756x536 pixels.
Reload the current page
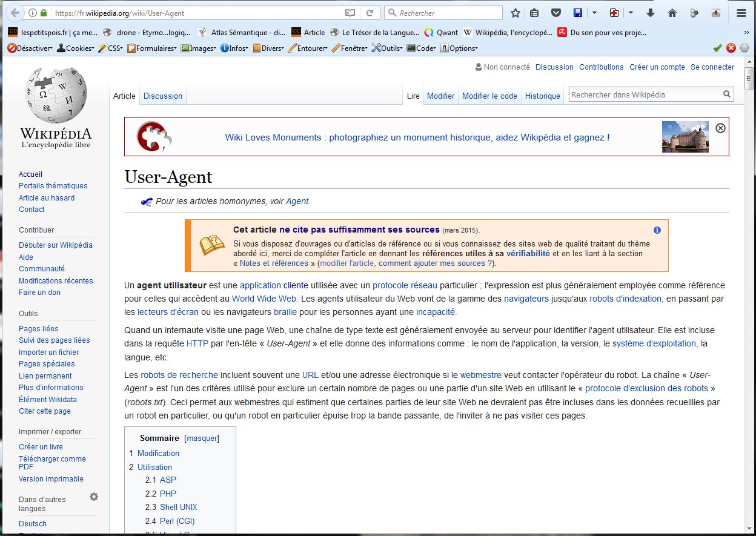tap(370, 13)
